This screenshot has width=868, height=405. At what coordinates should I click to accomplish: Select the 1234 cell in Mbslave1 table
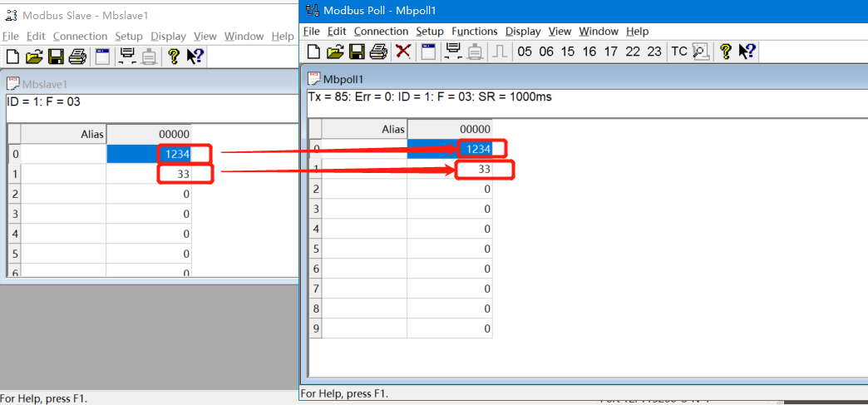(x=149, y=154)
